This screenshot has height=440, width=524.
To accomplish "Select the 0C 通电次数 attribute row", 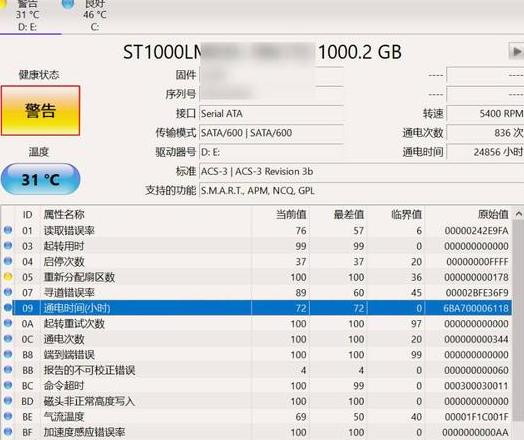I will pos(257,339).
